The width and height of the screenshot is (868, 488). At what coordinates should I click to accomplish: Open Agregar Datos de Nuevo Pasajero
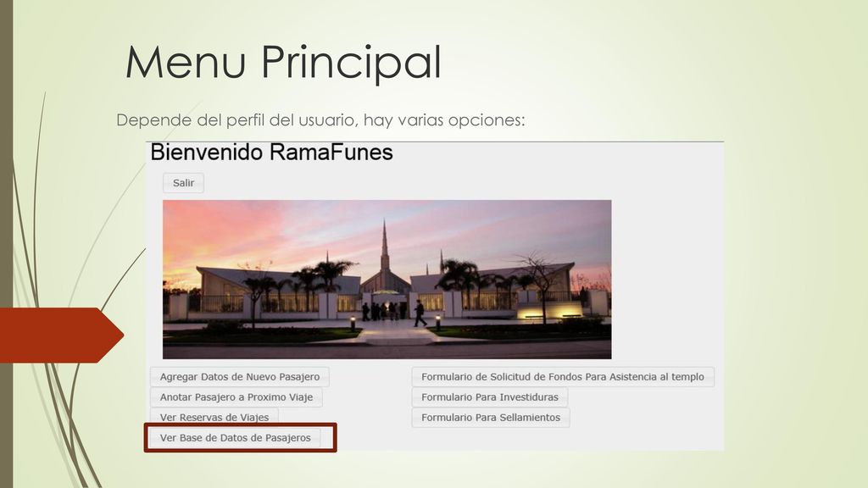[240, 377]
